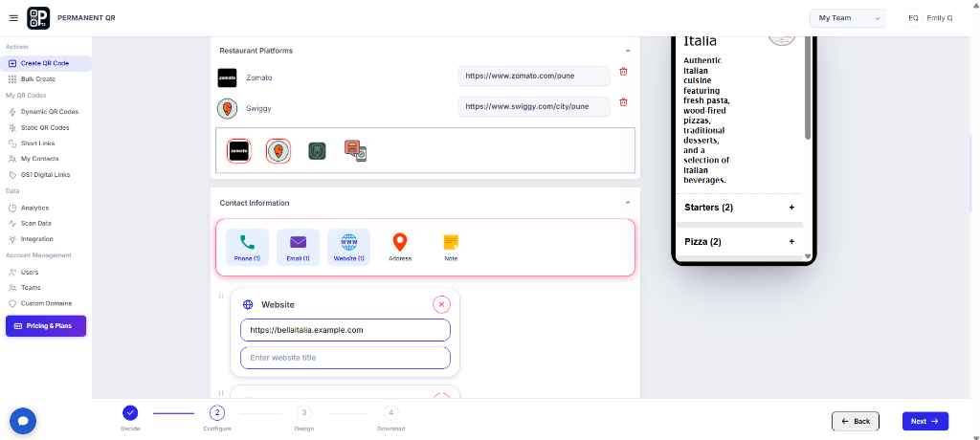Collapse the Contact Information section
Screen dimensions: 980x440
coord(628,203)
